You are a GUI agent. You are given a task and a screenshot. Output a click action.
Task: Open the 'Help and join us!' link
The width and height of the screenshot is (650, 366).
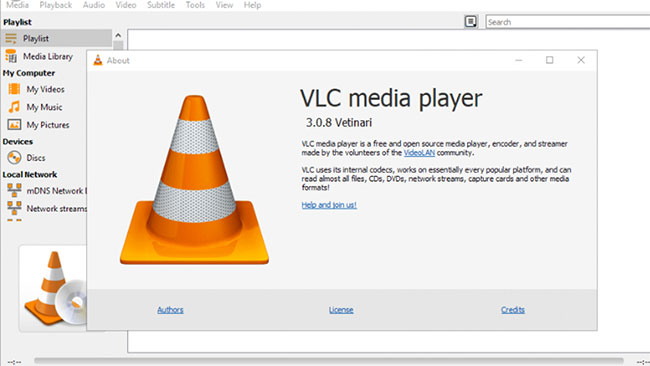[329, 205]
